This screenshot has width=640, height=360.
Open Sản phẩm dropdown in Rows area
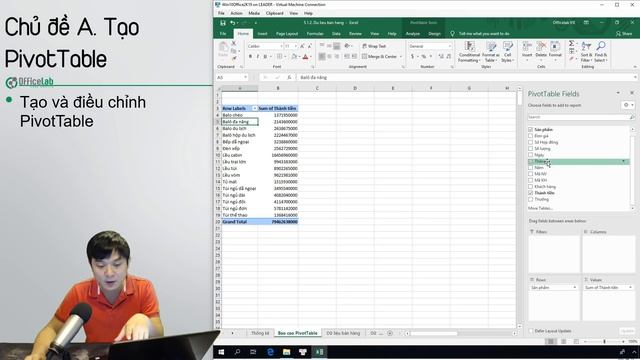tap(575, 288)
